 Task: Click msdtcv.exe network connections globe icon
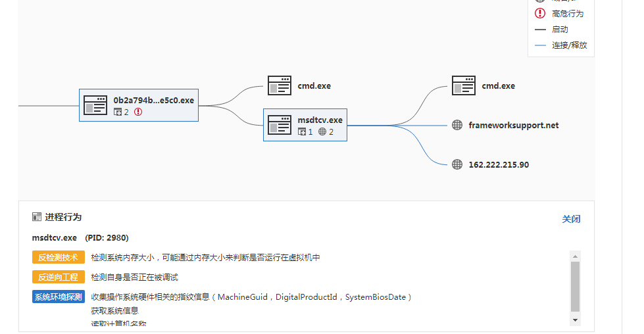click(322, 131)
